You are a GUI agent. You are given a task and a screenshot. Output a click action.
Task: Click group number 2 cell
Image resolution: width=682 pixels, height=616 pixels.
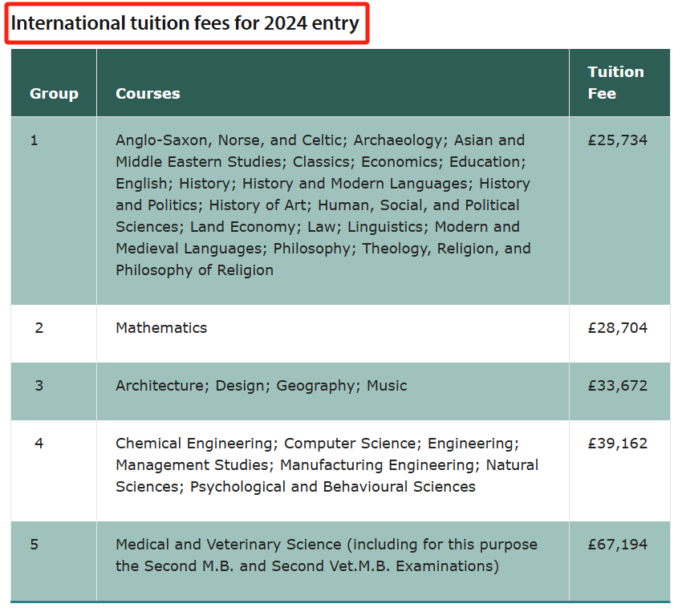point(54,334)
